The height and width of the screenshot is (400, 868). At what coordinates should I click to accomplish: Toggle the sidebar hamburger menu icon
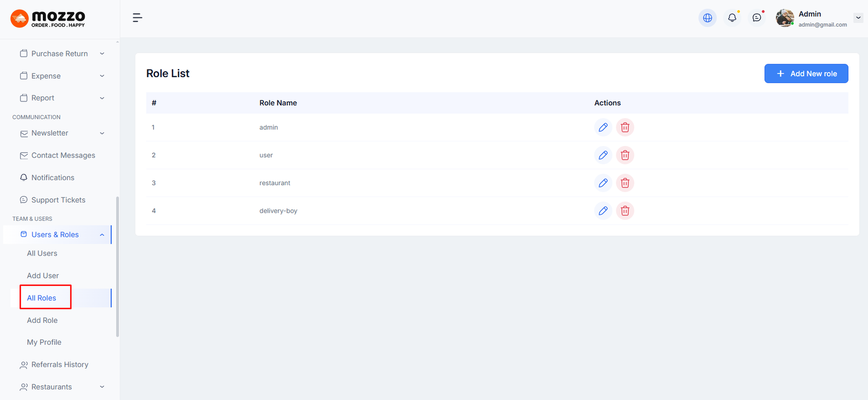pos(137,18)
